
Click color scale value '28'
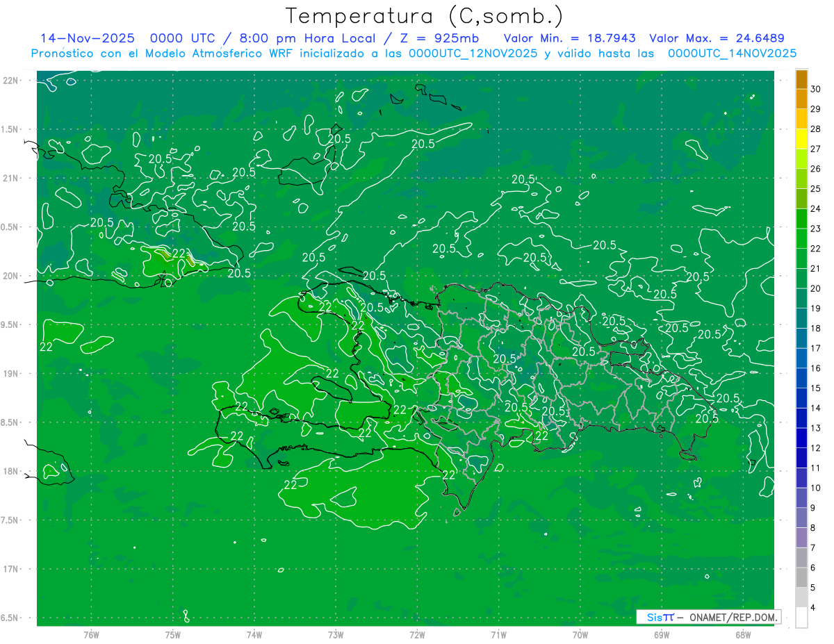(x=815, y=129)
